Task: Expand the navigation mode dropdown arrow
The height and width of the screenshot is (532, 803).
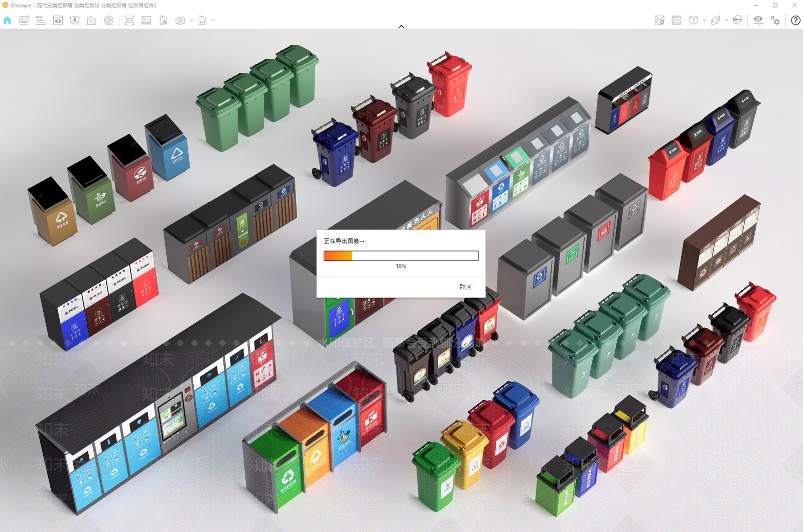Action: (726, 21)
